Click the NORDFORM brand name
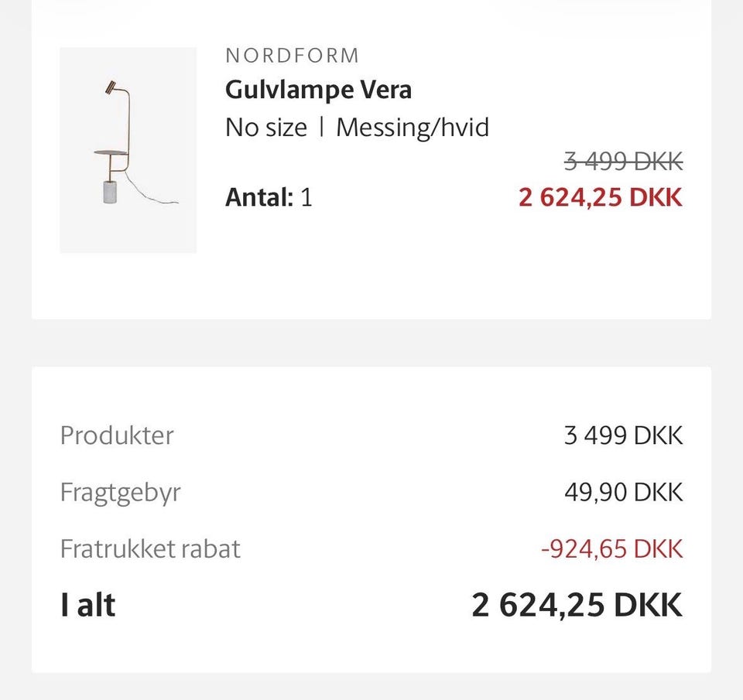Screen dimensions: 743x700 [292, 56]
